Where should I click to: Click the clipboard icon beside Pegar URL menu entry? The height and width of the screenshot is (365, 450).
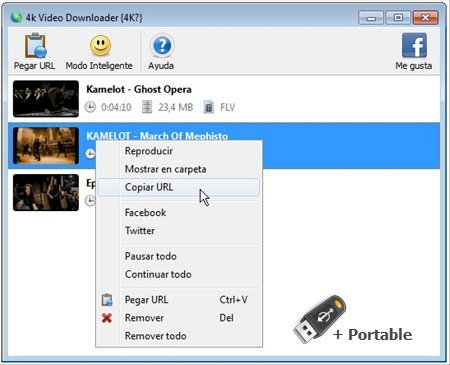click(107, 300)
